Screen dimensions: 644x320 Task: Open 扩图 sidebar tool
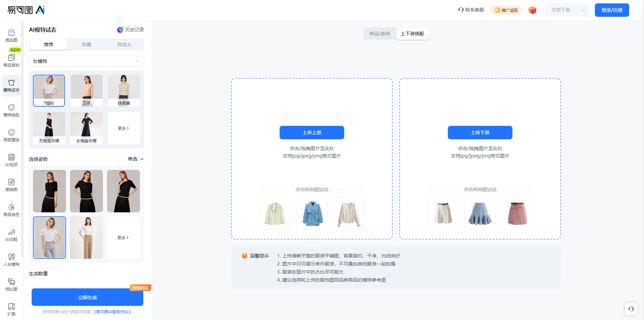click(x=11, y=310)
